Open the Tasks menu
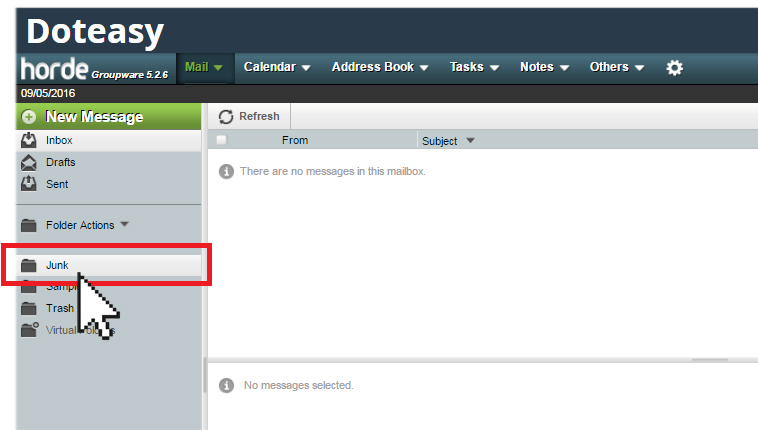Screen dimensions: 758x430 pos(474,67)
